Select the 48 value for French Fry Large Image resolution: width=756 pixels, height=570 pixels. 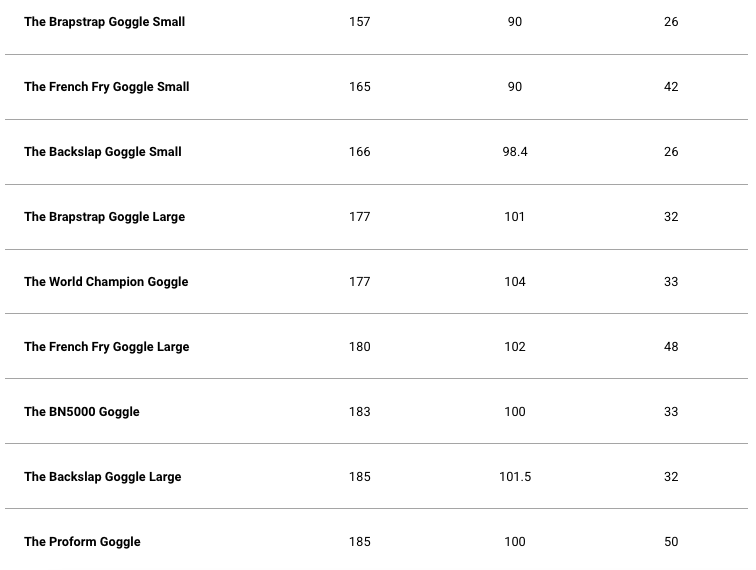[671, 347]
